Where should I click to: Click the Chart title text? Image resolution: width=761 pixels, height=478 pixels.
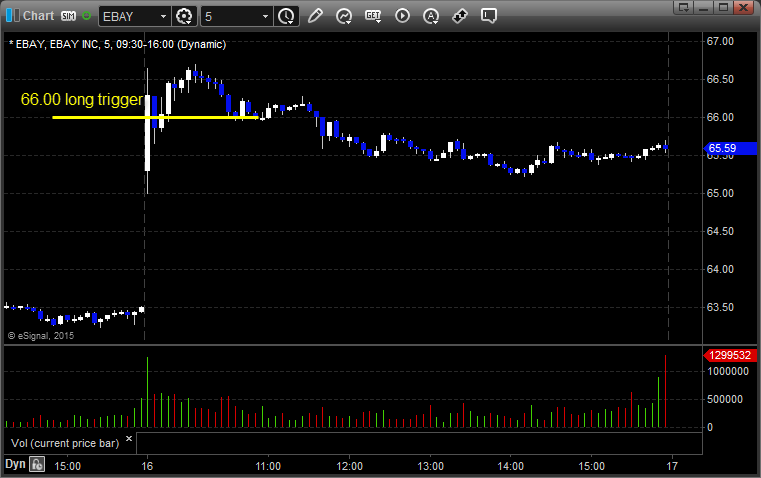38,16
